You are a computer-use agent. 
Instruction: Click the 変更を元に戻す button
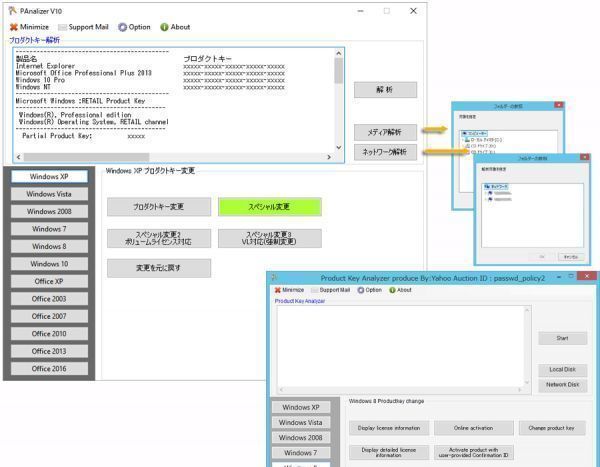pos(159,268)
